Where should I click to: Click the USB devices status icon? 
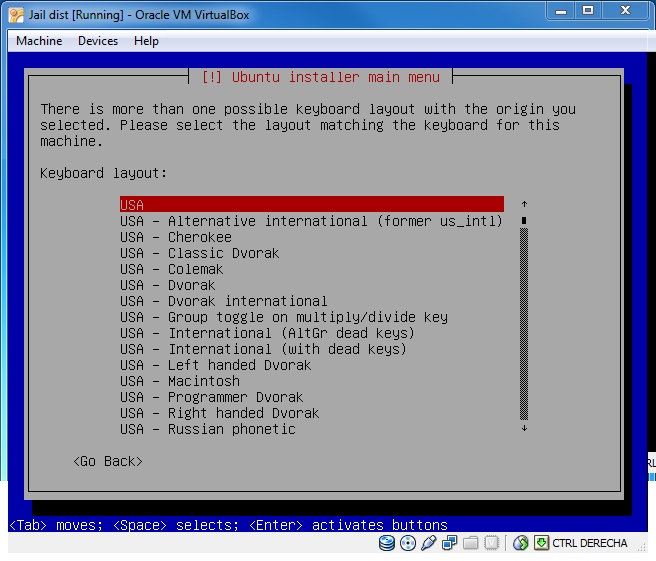[x=428, y=543]
